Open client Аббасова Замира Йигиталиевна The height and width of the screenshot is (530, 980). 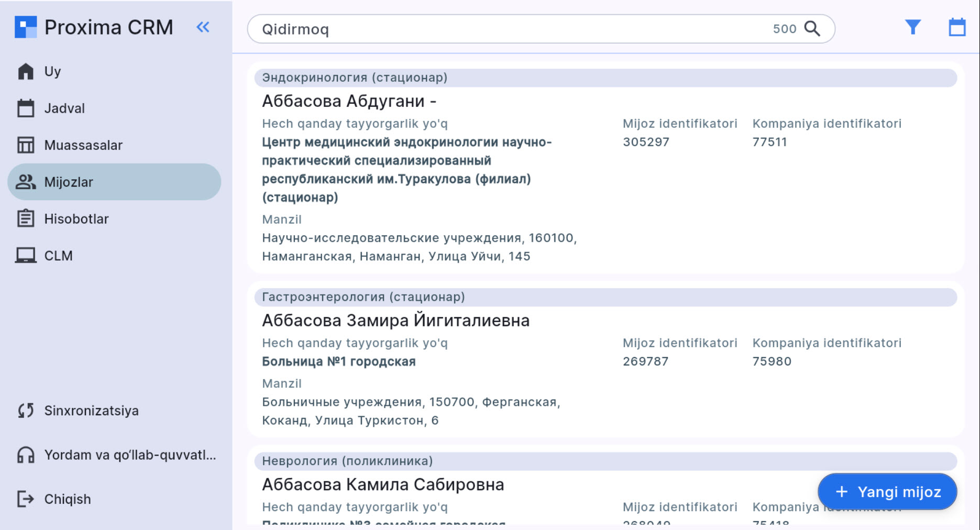[x=395, y=320]
